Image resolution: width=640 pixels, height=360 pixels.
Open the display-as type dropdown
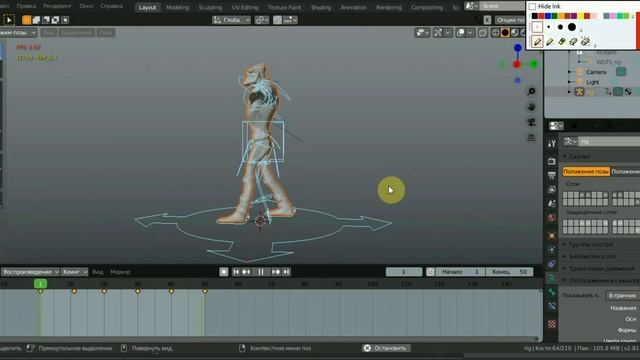(x=622, y=296)
